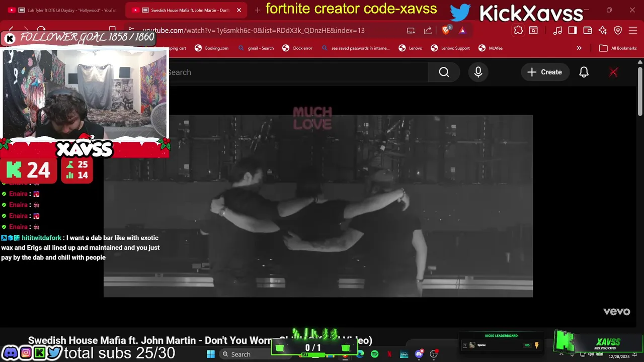Share this page using the share arrow icon
Image resolution: width=644 pixels, height=362 pixels.
[x=428, y=30]
